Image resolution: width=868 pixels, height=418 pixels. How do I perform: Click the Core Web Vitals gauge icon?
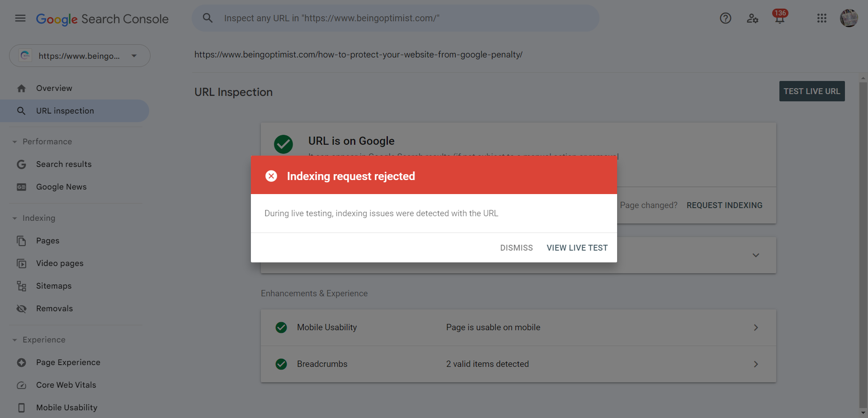click(x=21, y=385)
